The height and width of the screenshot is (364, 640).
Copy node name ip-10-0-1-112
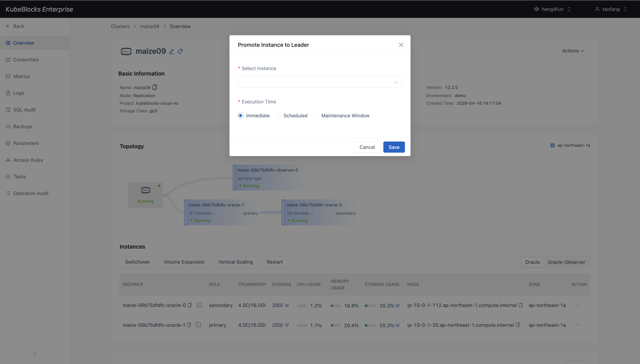[x=520, y=305]
